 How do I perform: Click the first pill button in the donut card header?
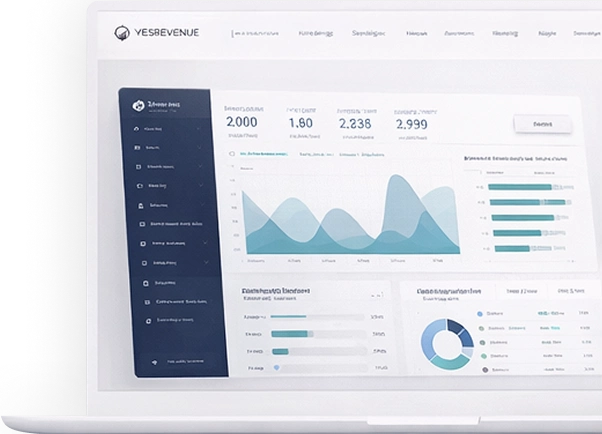click(519, 292)
